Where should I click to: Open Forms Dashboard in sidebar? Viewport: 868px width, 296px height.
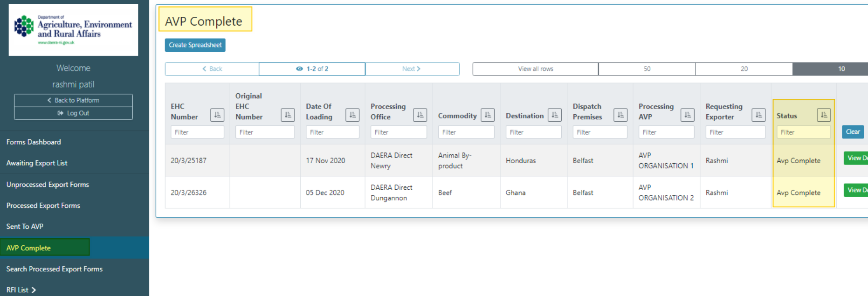(34, 142)
